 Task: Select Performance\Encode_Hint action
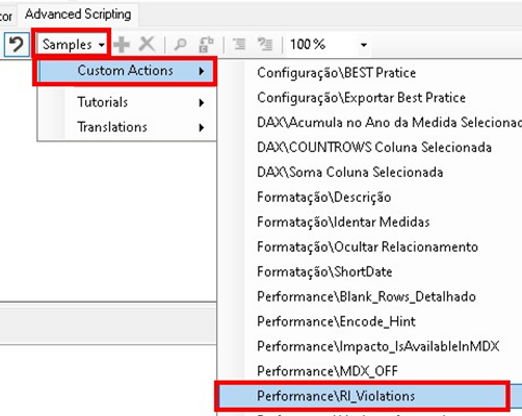336,321
